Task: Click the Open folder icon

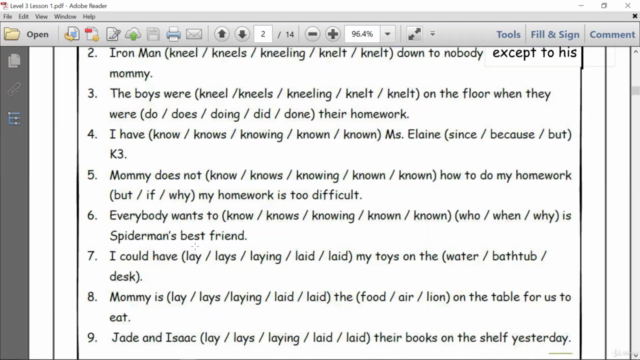Action: tap(12, 34)
